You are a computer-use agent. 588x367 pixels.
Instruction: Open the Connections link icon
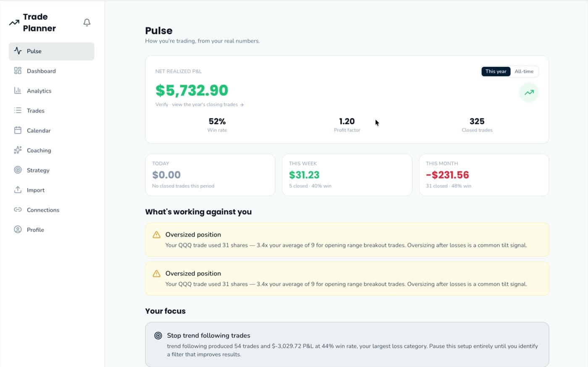(x=18, y=210)
